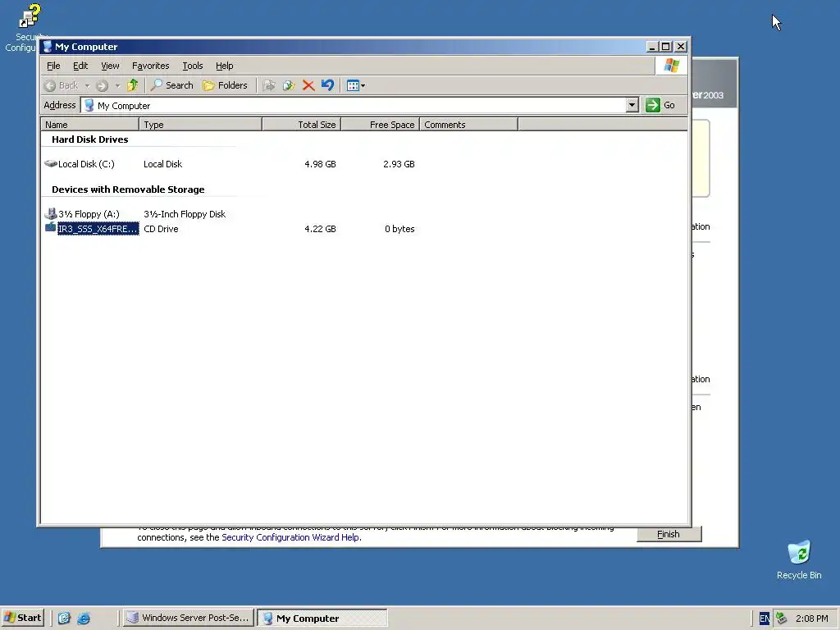Click Finish in the background wizard window
Screen dimensions: 840x630
(669, 534)
